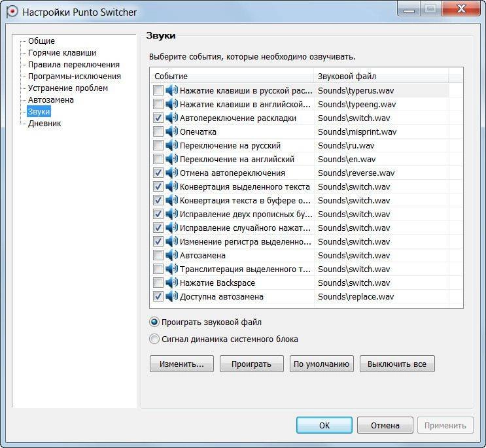Enable sound for Нажатие клавиши в русской раскладке
This screenshot has width=486, height=448.
158,90
